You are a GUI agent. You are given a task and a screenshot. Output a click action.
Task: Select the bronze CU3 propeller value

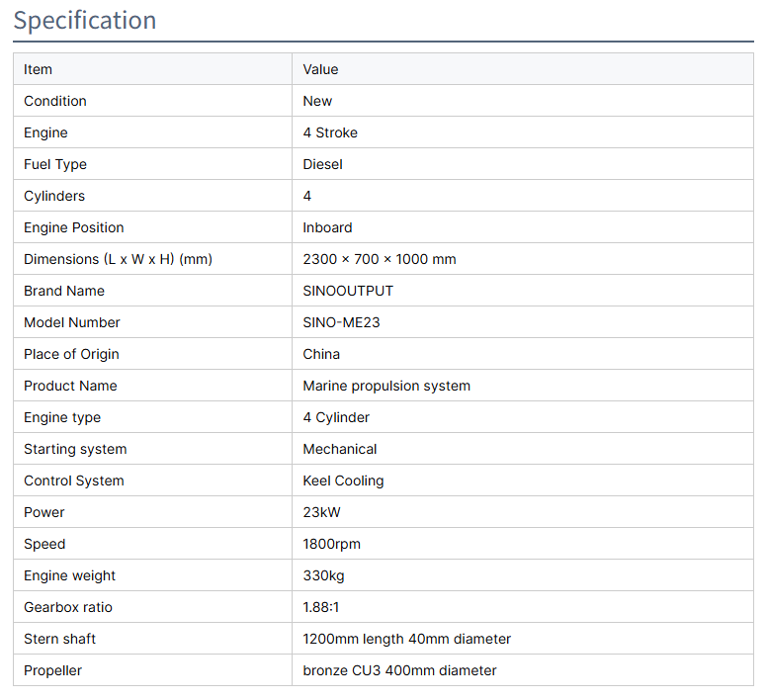[399, 670]
